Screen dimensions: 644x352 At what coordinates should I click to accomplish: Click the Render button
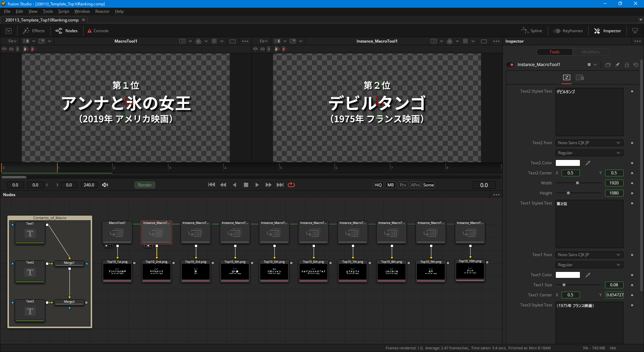coord(145,185)
